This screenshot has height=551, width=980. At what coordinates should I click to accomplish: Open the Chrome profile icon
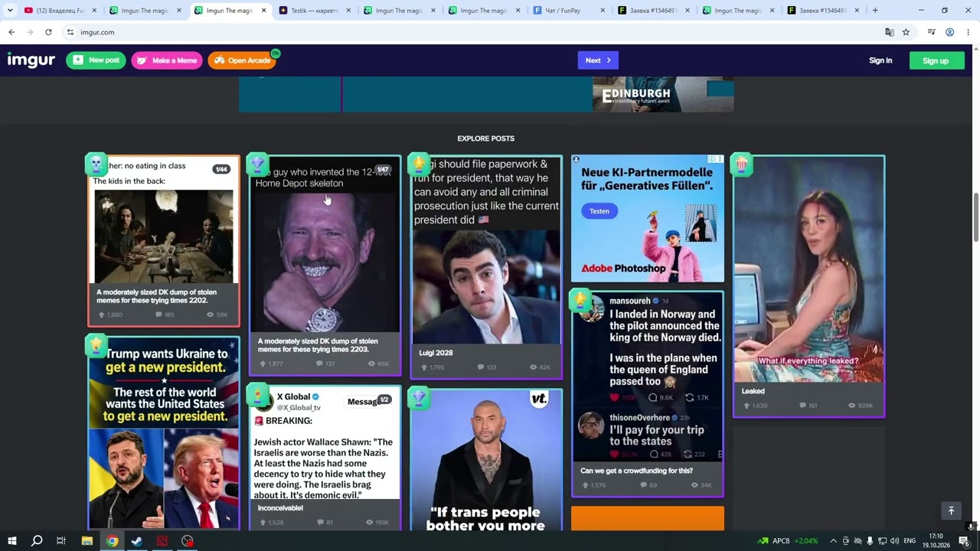pos(949,32)
